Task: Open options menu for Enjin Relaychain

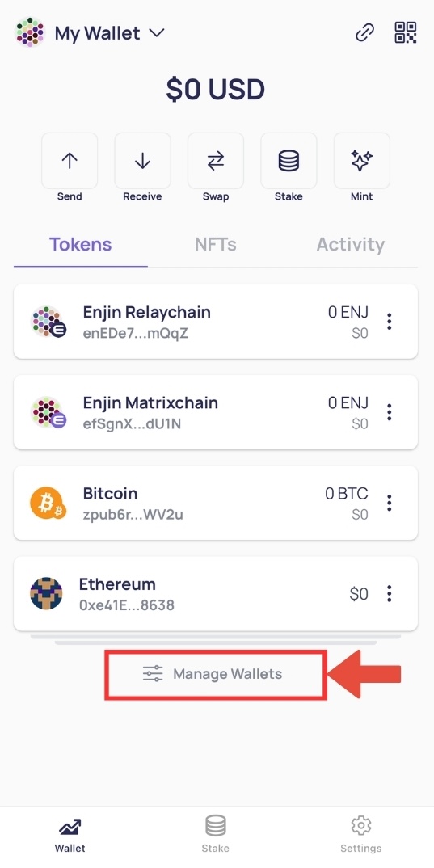Action: click(x=390, y=322)
